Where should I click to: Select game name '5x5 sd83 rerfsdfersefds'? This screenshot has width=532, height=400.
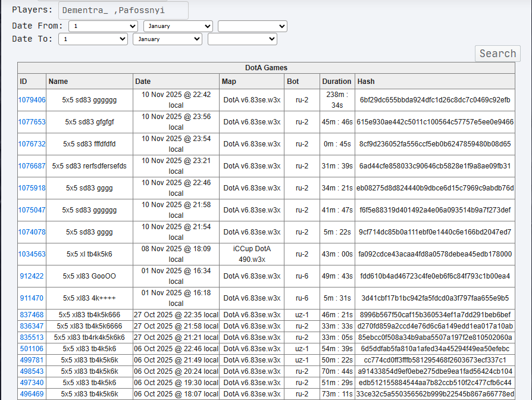[90, 166]
